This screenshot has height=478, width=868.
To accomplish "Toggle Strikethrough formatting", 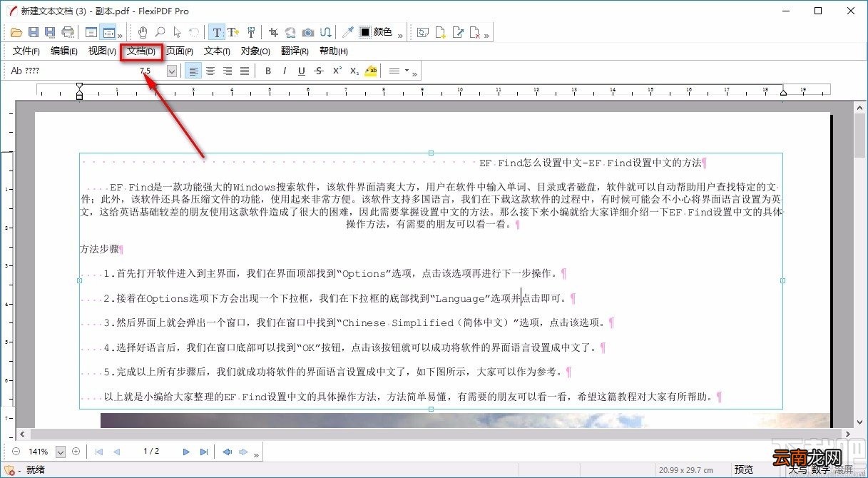I will (319, 71).
